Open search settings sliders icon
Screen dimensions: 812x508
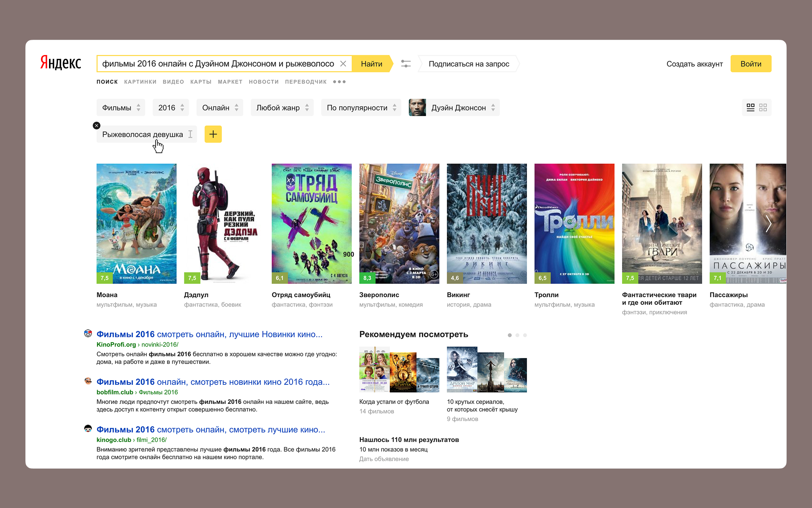tap(406, 63)
